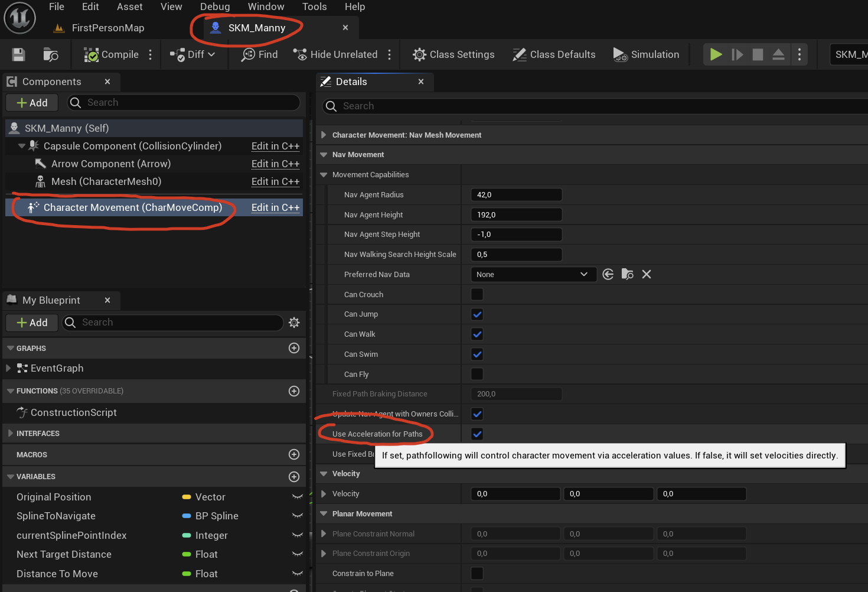Clear Preferred Nav Data with X icon
The height and width of the screenshot is (592, 868).
(x=647, y=274)
